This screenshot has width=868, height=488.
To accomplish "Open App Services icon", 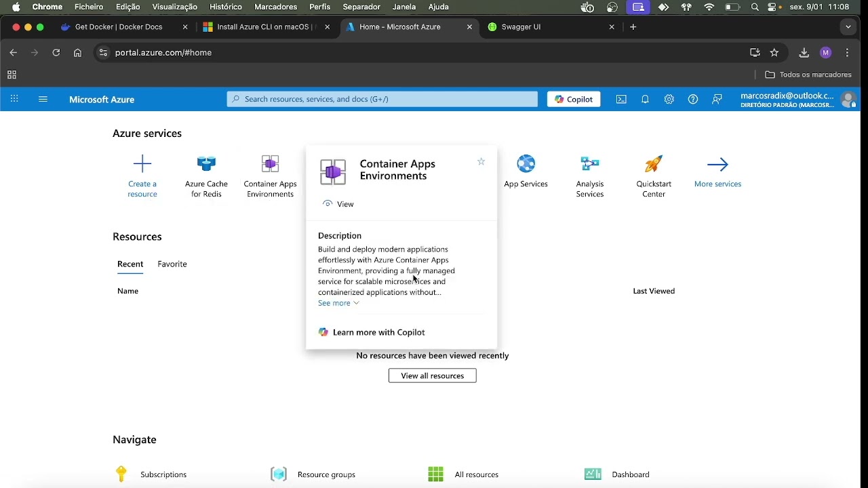I will click(x=526, y=163).
